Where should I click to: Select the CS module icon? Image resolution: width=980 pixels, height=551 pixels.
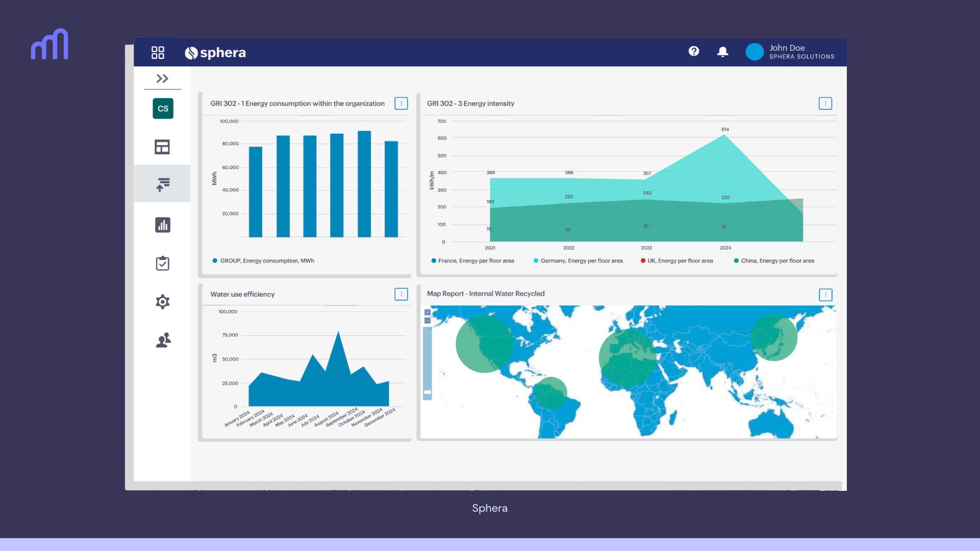[162, 108]
